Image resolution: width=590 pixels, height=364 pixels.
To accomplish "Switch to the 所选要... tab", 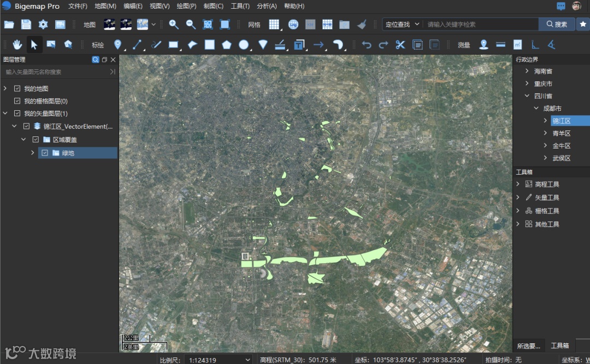I will click(x=528, y=345).
